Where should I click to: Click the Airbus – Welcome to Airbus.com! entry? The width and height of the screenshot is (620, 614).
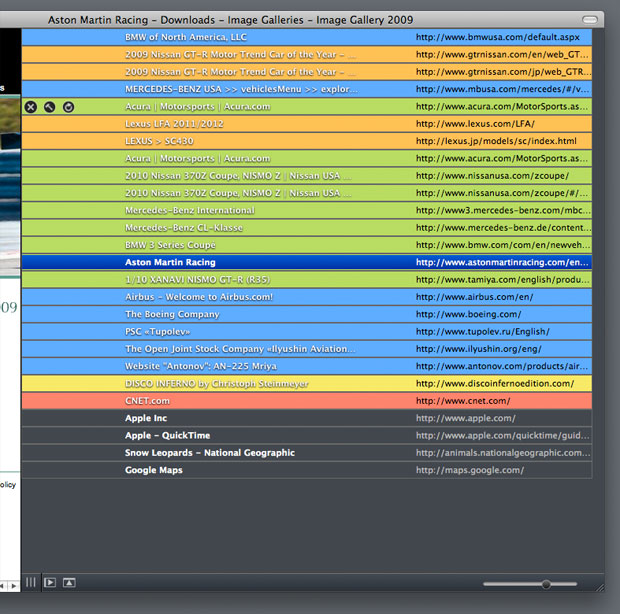[x=198, y=297]
